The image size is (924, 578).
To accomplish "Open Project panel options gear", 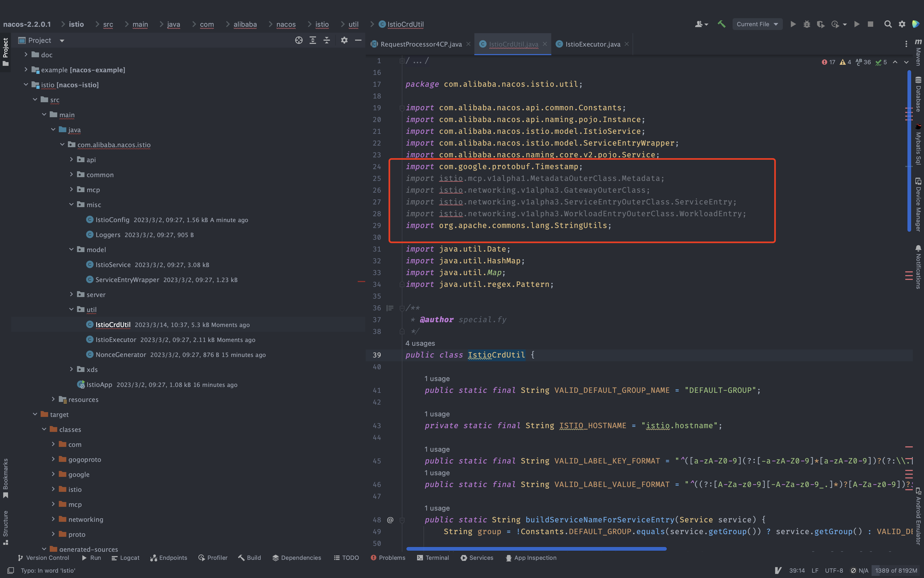I will [344, 40].
